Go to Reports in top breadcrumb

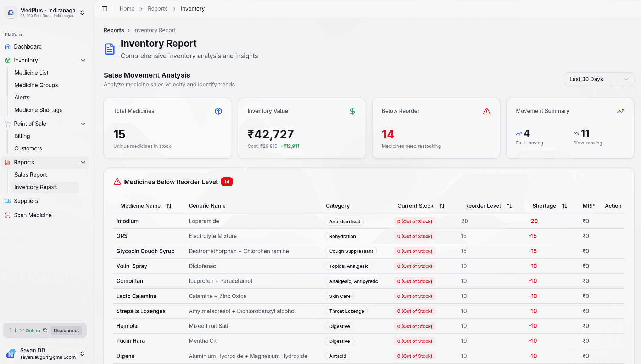(157, 8)
